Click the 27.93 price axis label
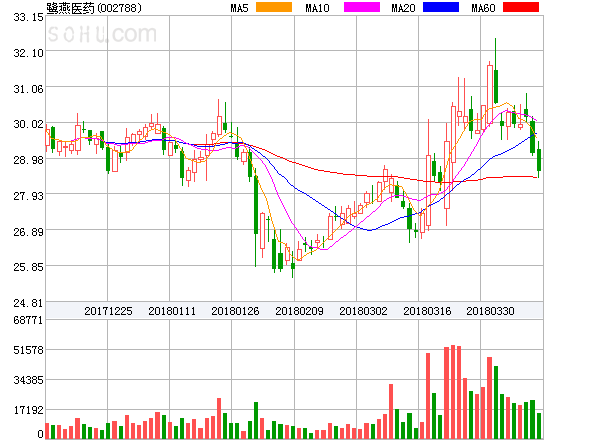Viewport: 600px width, 440px height. pyautogui.click(x=28, y=196)
